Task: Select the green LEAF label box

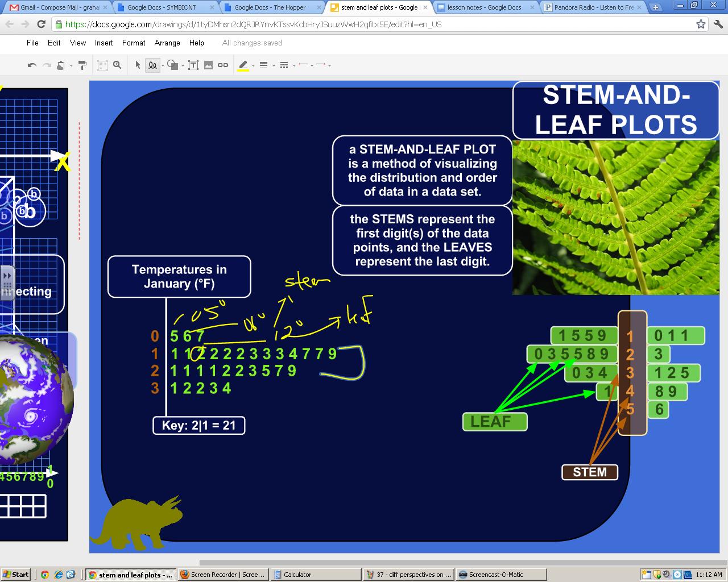Action: [495, 422]
